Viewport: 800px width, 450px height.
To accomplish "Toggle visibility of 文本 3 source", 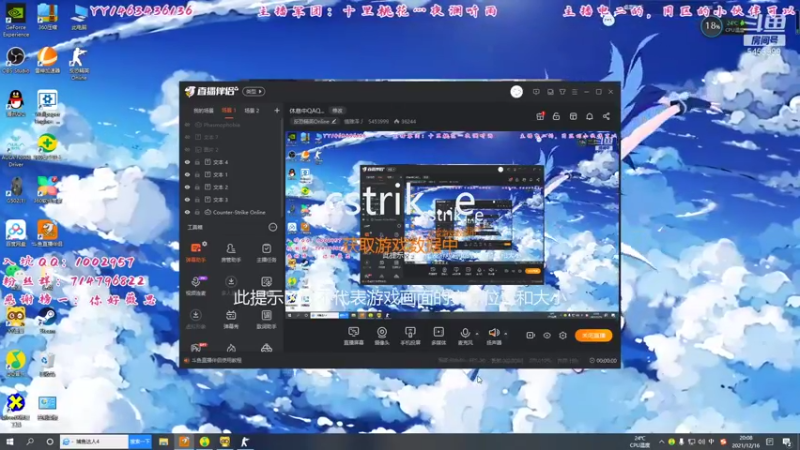I will [187, 199].
